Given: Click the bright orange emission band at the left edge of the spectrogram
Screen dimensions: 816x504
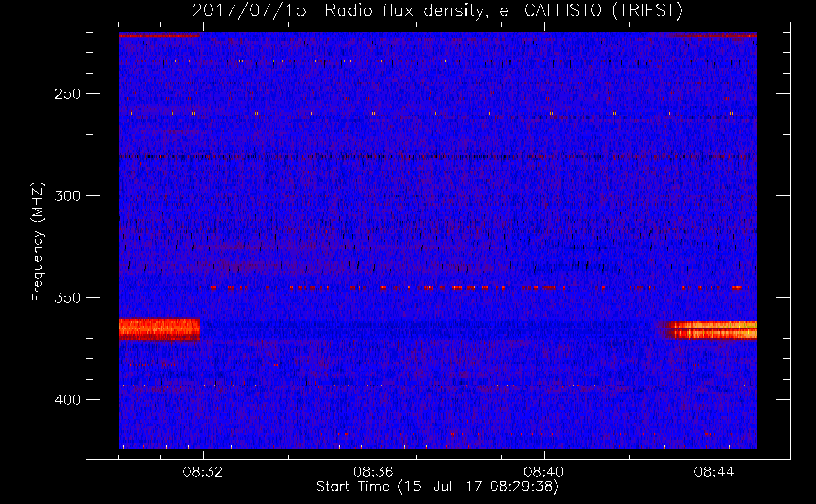Looking at the screenshot, I should click(x=159, y=329).
